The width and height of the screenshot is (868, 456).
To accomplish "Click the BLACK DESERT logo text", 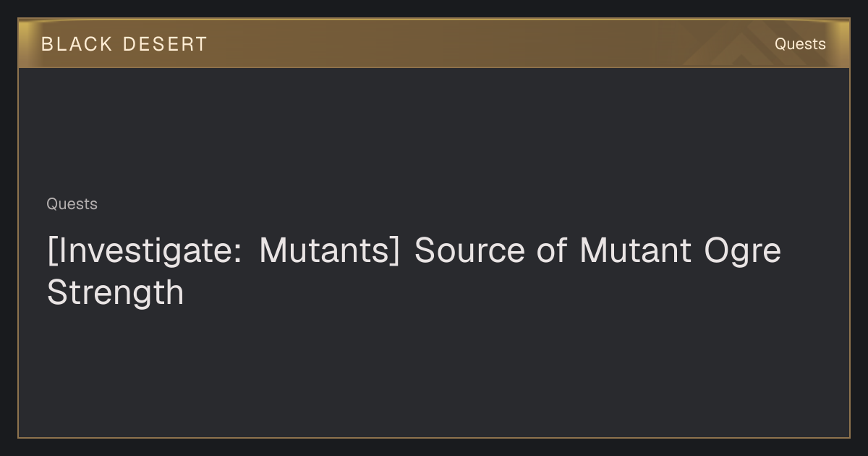I will tap(124, 44).
